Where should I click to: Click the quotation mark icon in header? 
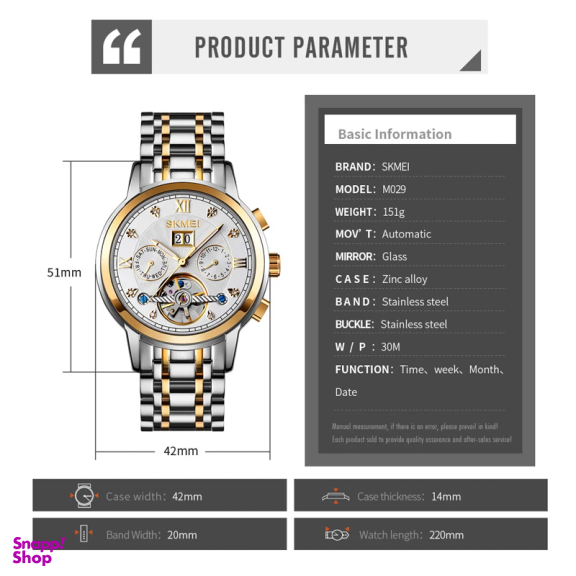pyautogui.click(x=122, y=47)
